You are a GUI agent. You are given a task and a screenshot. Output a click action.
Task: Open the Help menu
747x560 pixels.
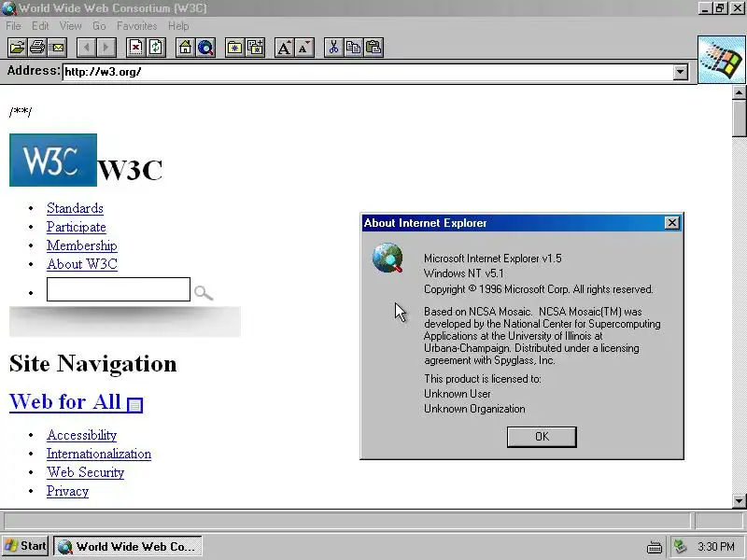(178, 26)
